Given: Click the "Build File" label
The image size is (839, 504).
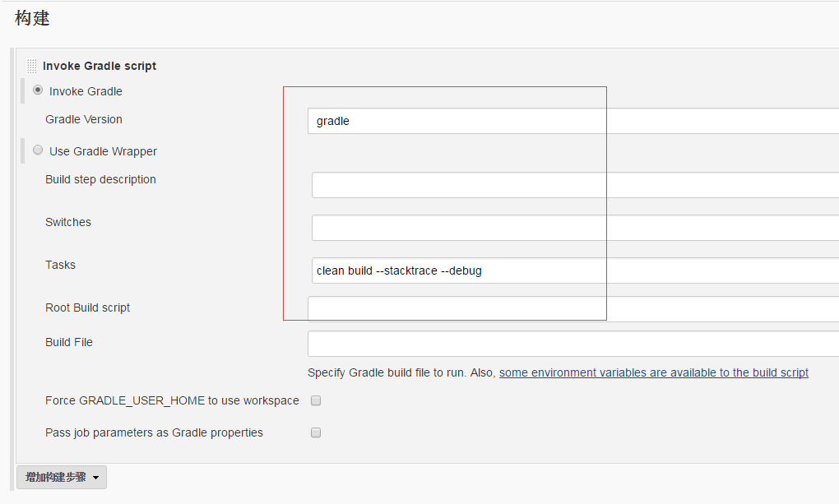Looking at the screenshot, I should [69, 342].
